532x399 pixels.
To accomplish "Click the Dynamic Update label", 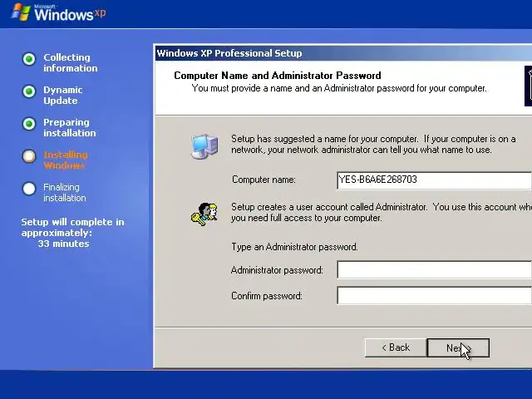I will point(63,96).
